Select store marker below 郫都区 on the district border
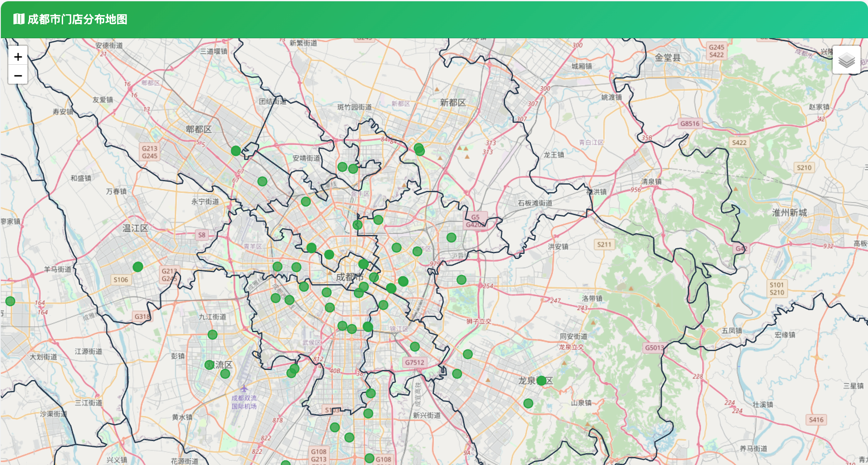This screenshot has width=868, height=465. [236, 151]
